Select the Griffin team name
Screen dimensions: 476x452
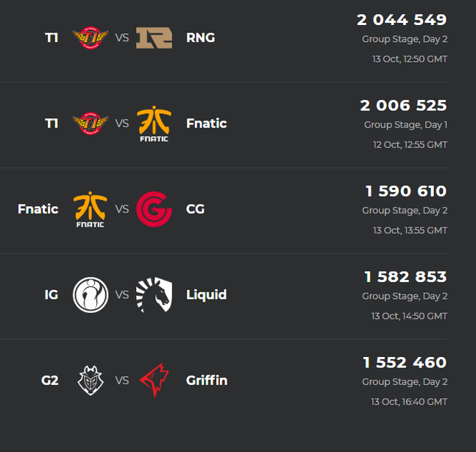(207, 381)
